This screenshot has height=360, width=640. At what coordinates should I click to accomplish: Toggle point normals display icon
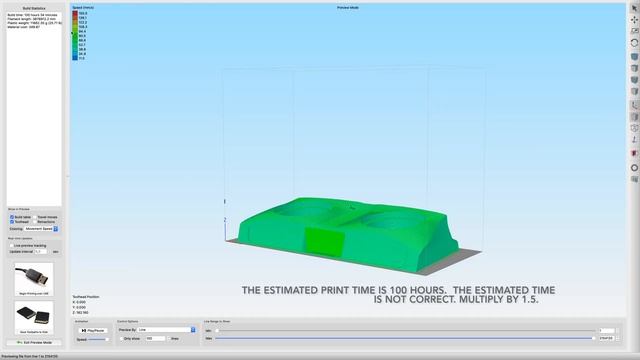pos(634,140)
